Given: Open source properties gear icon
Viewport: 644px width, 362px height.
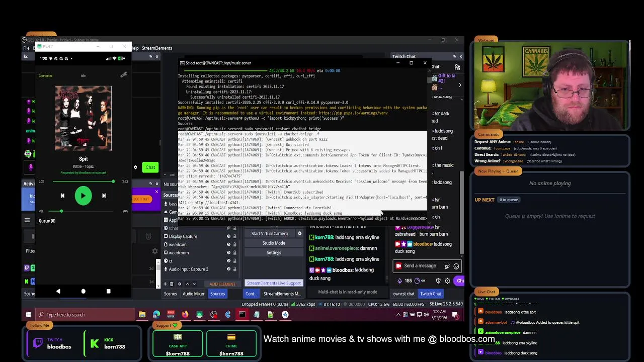Looking at the screenshot, I should 179,284.
